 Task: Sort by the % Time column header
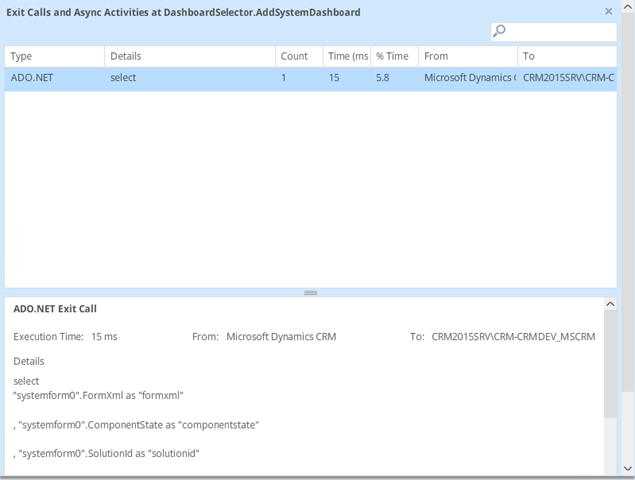click(x=393, y=56)
